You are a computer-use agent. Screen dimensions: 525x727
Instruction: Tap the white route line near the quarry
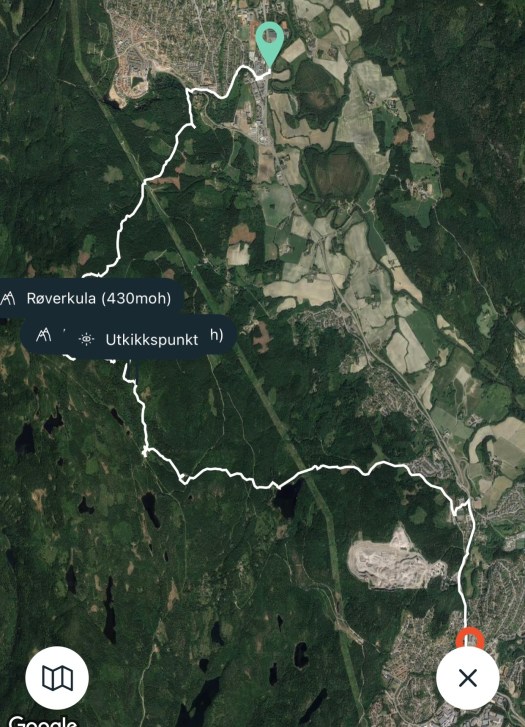pyautogui.click(x=461, y=568)
